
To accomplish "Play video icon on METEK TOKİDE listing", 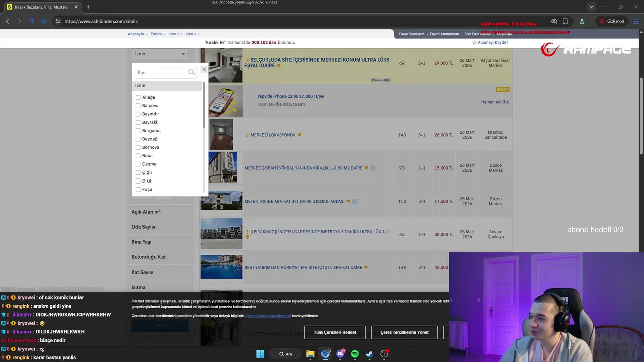I will (x=354, y=201).
